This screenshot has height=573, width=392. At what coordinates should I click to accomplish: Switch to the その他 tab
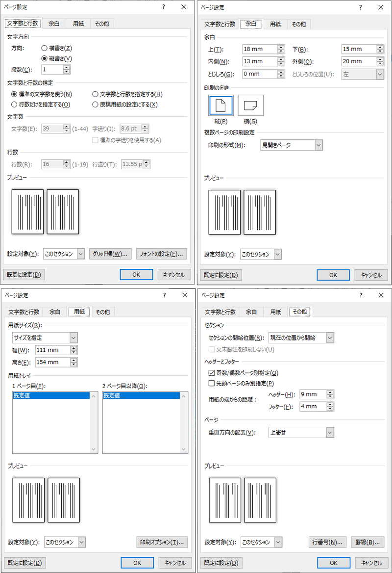101,23
